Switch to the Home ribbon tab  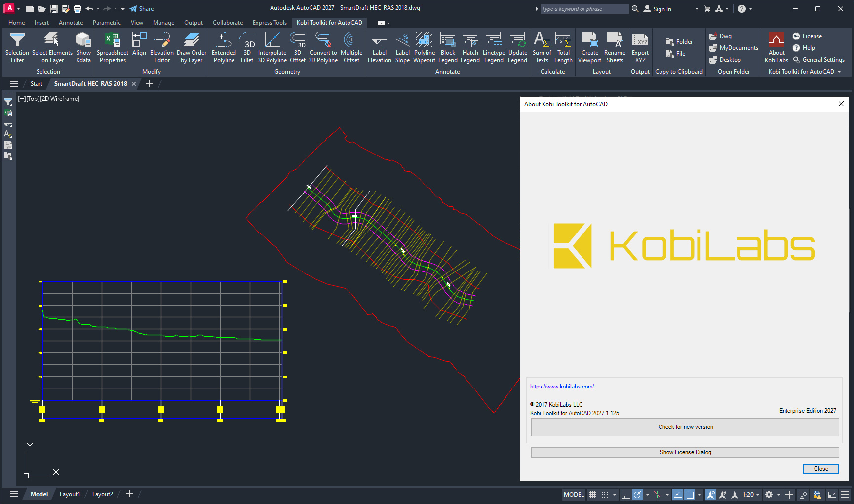16,23
